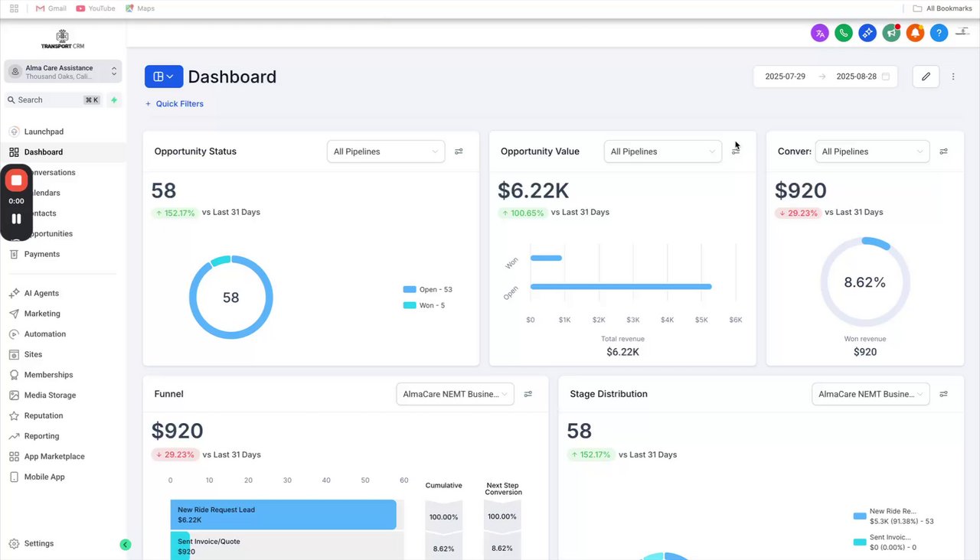The image size is (980, 560).
Task: Open the orange notifications bell icon
Action: (915, 33)
